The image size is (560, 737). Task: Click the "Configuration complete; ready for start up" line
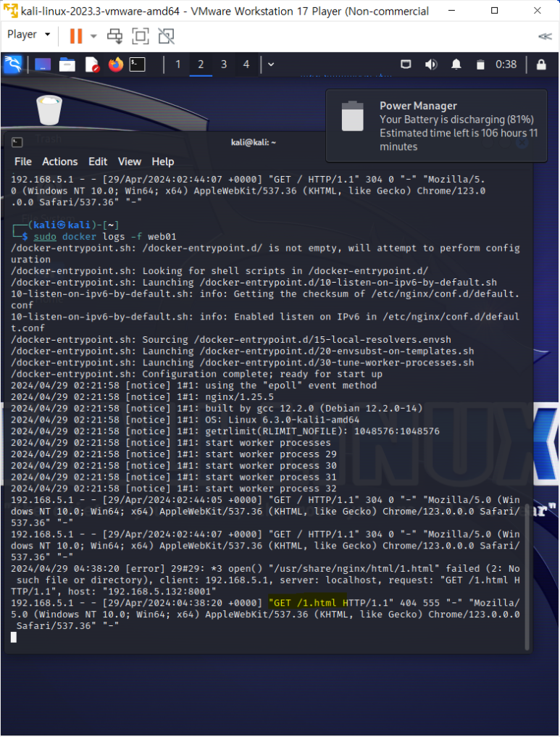pyautogui.click(x=196, y=374)
